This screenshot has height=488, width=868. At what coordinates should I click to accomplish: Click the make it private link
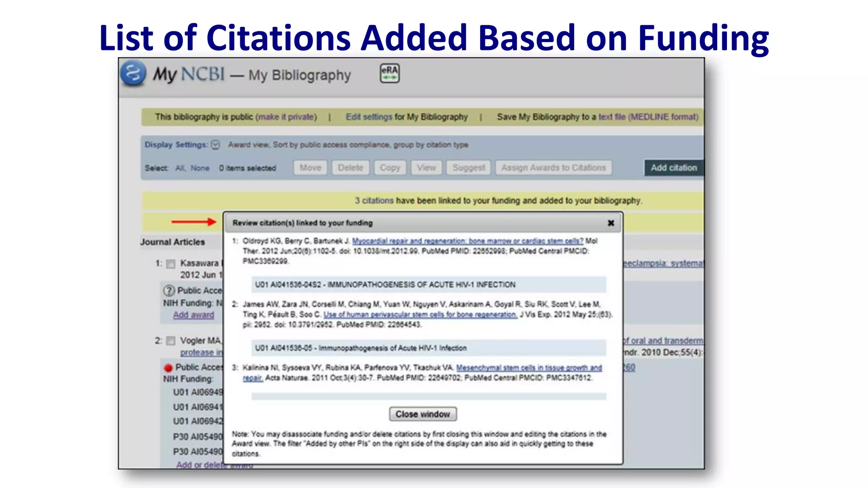286,117
